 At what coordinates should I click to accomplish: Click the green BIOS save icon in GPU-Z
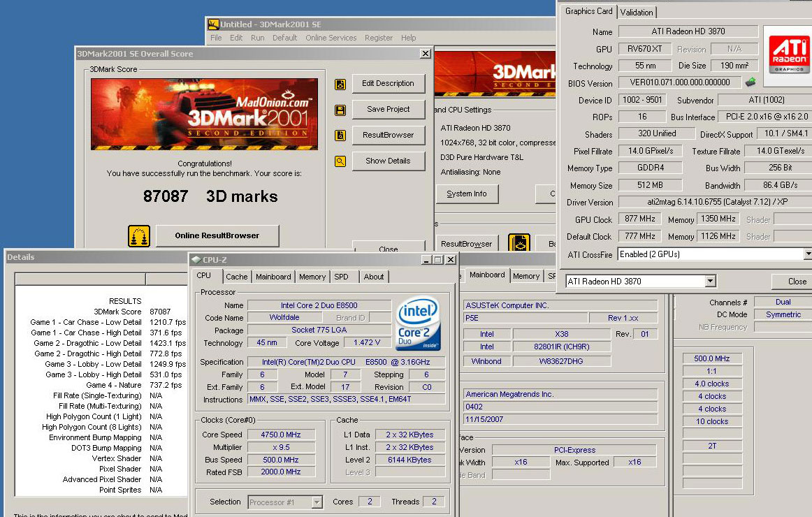click(x=751, y=82)
